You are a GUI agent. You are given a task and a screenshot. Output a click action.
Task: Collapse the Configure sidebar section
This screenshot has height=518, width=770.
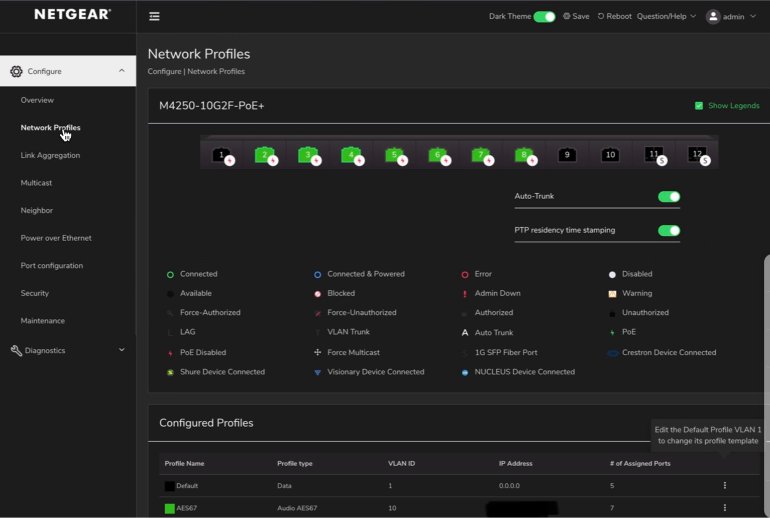pos(121,71)
